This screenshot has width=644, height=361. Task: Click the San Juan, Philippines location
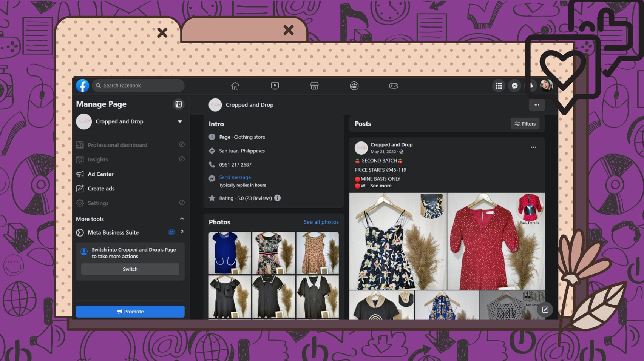242,151
